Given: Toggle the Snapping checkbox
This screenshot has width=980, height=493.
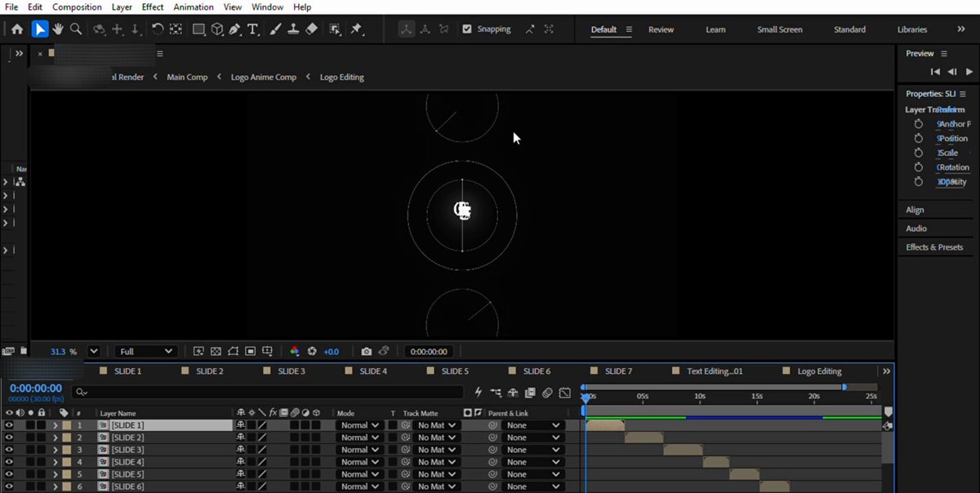Looking at the screenshot, I should (x=466, y=29).
